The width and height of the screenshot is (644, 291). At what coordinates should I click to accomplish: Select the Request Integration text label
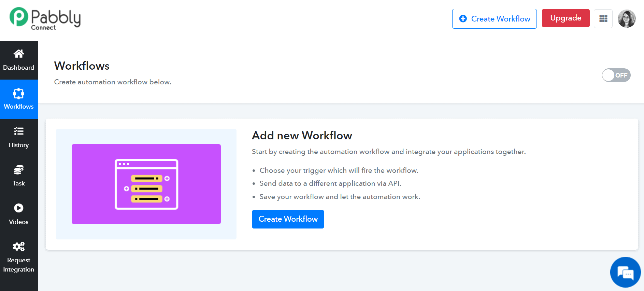pyautogui.click(x=19, y=265)
